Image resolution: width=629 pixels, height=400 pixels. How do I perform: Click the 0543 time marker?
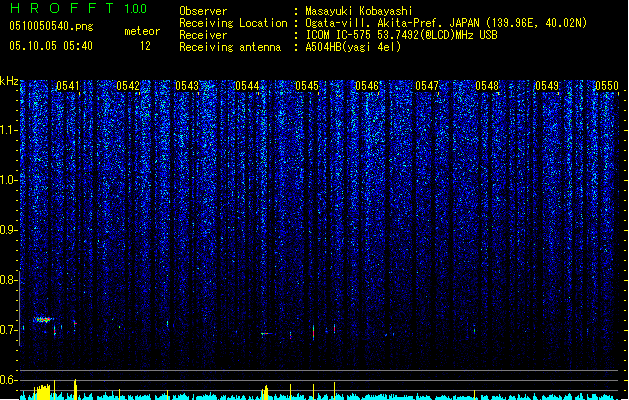point(187,86)
